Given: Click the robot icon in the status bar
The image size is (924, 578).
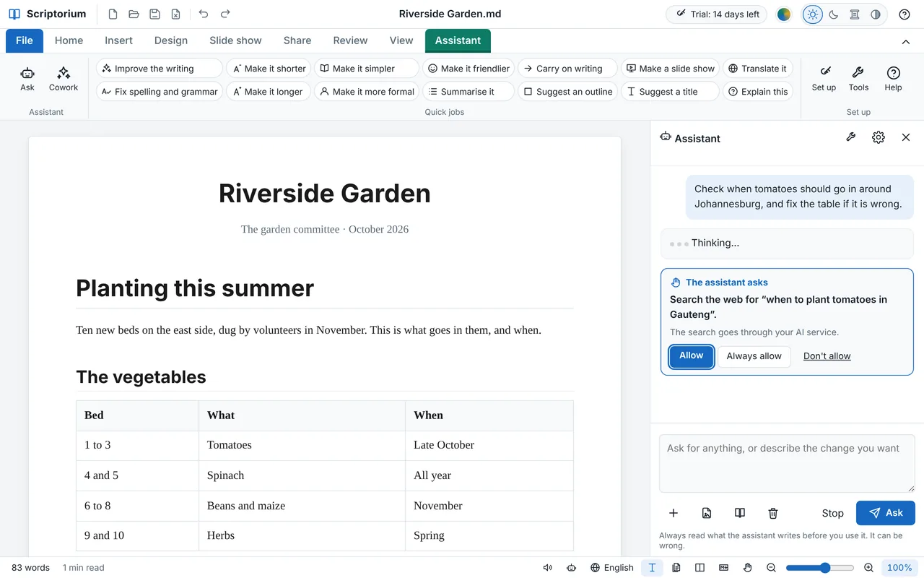Looking at the screenshot, I should (572, 568).
